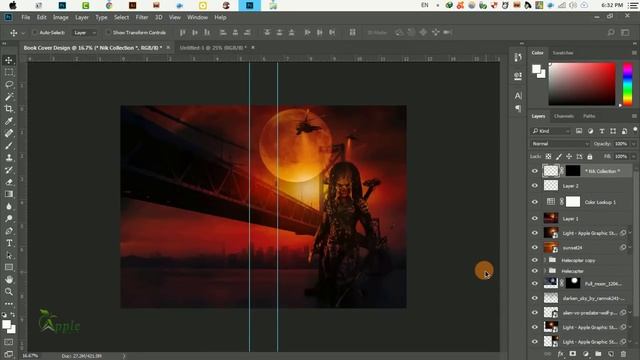Select the Brush tool

[x=9, y=145]
